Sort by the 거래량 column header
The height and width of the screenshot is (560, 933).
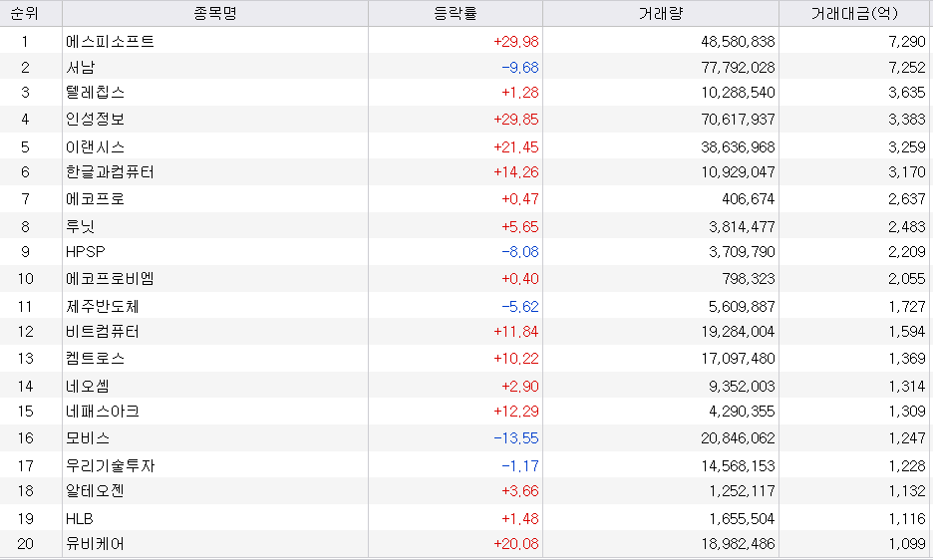tap(661, 13)
